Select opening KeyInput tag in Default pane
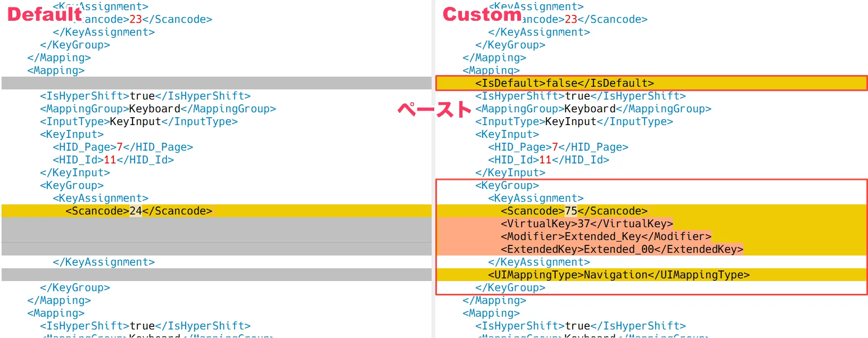Image resolution: width=868 pixels, height=338 pixels. 72,134
